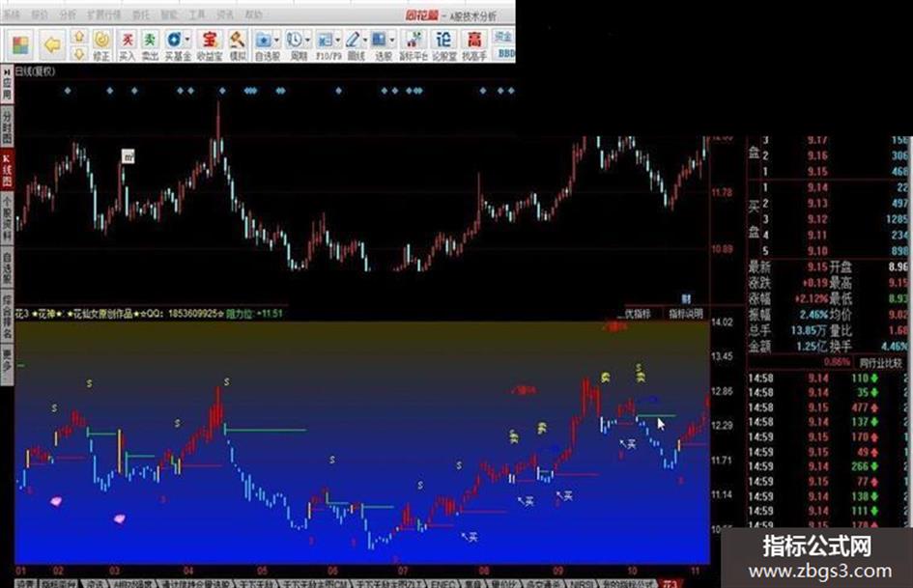This screenshot has height=588, width=913.
Task: Click the first blue diamond marker above chart
Action: [68, 91]
